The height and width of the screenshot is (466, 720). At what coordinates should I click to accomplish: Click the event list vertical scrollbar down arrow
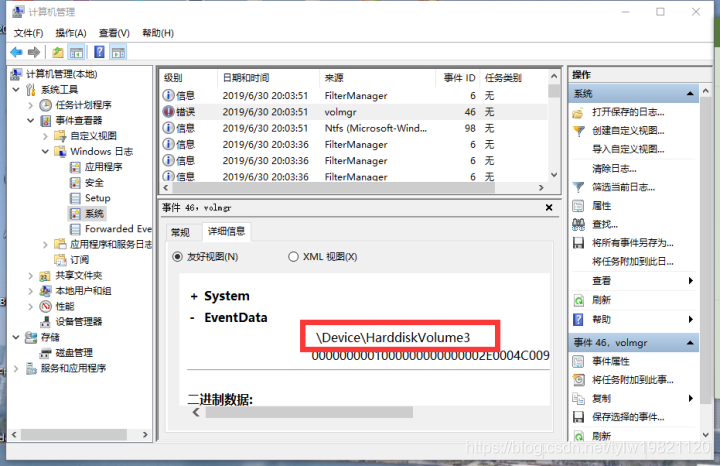554,175
